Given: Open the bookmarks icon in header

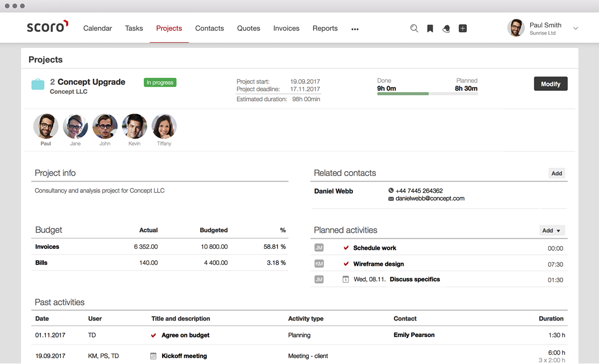Looking at the screenshot, I should tap(430, 28).
